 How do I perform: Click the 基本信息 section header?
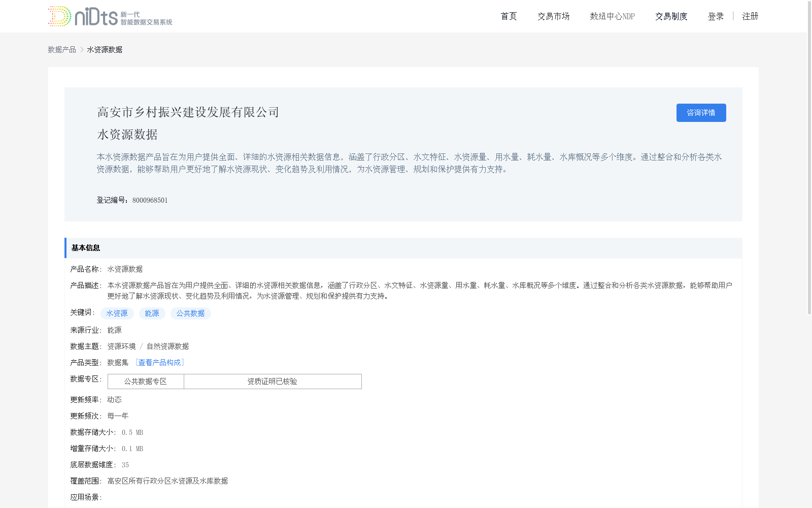403,248
